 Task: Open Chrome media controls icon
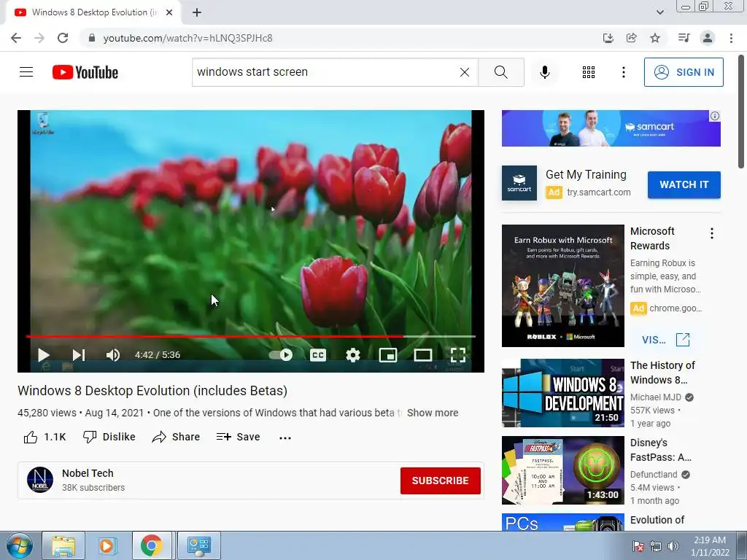(x=684, y=38)
